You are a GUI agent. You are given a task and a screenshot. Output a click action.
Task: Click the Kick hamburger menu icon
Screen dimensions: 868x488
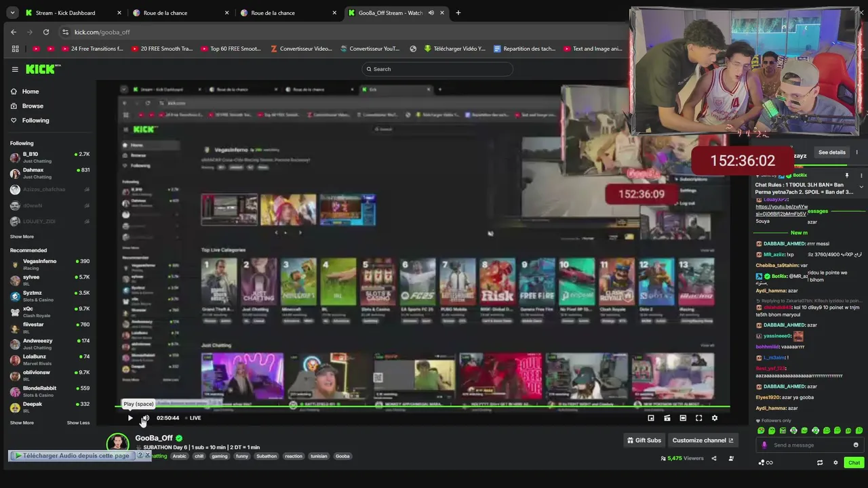pyautogui.click(x=15, y=69)
